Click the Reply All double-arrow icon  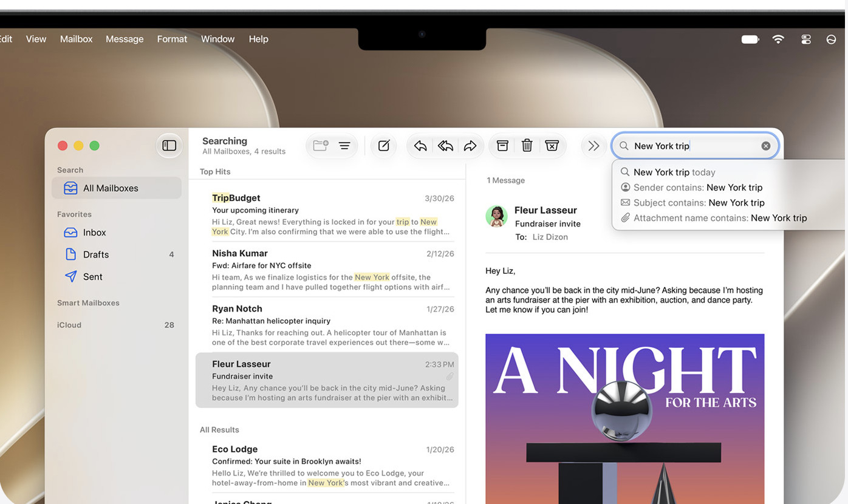[x=445, y=146]
